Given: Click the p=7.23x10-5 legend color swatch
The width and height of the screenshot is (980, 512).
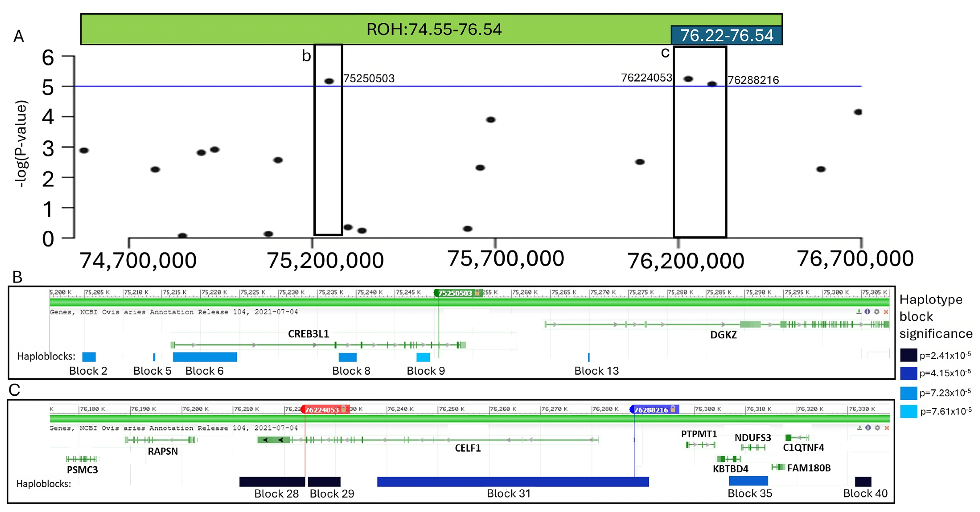Looking at the screenshot, I should [x=909, y=393].
